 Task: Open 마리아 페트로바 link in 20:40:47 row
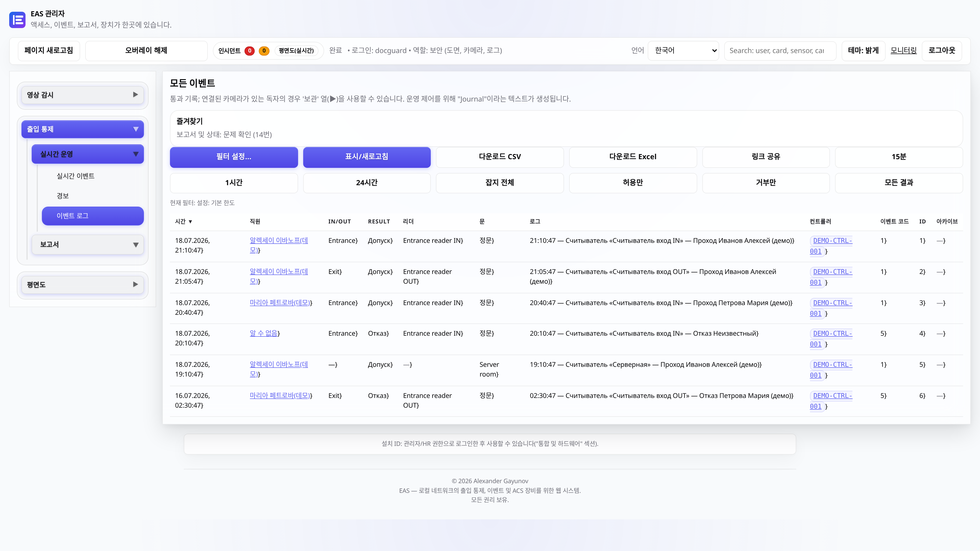(280, 303)
